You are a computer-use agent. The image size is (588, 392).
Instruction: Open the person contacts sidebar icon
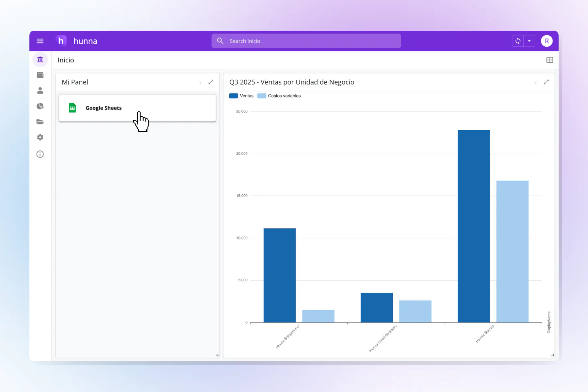click(40, 90)
